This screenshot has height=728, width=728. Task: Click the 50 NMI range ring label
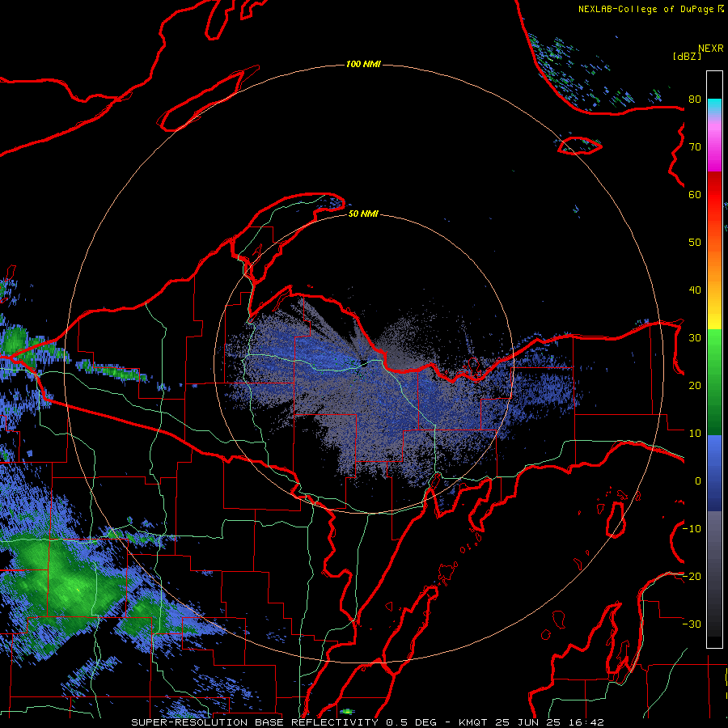coord(363,214)
